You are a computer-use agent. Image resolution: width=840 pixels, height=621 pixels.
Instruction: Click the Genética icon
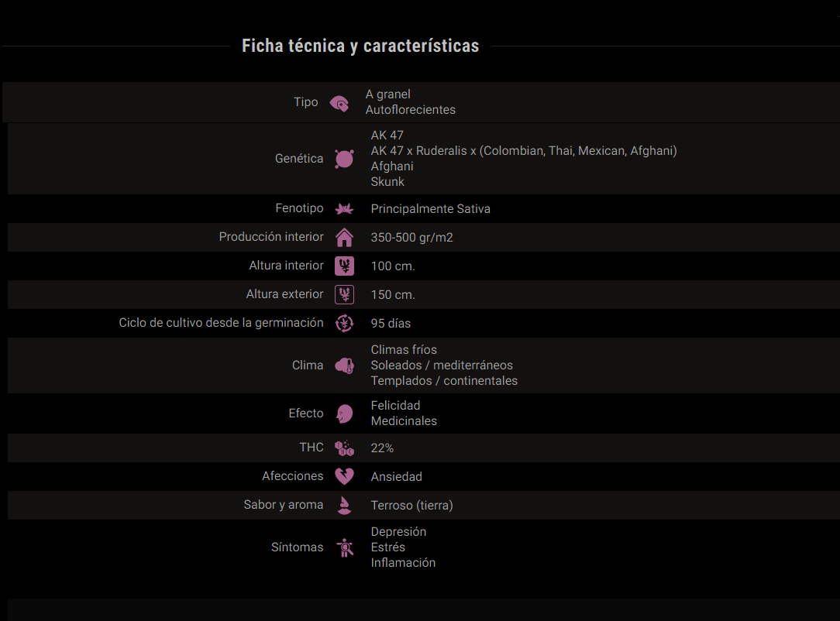344,159
